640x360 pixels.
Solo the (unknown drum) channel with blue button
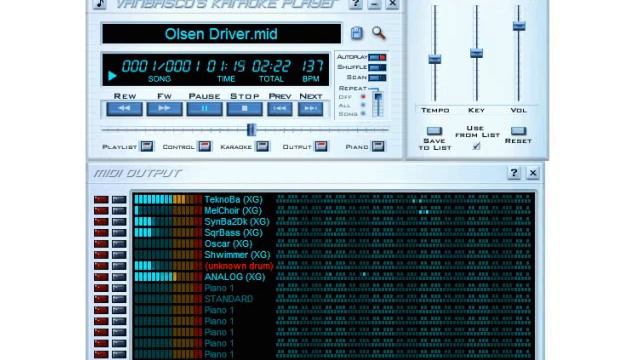[119, 266]
